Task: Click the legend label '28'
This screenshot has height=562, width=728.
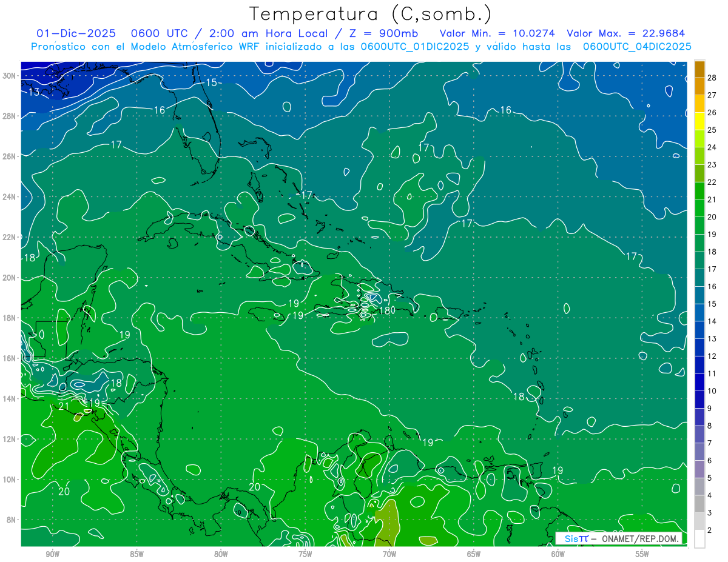Action: pos(712,77)
